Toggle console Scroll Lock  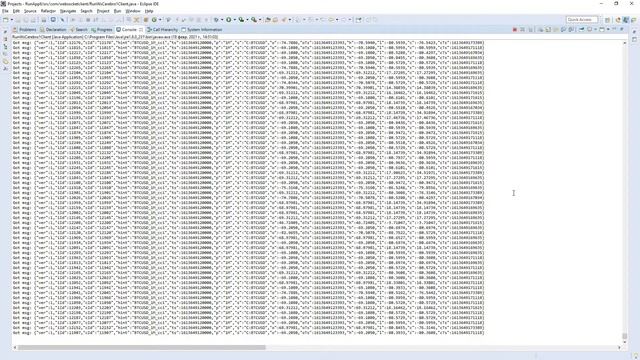tap(548, 29)
